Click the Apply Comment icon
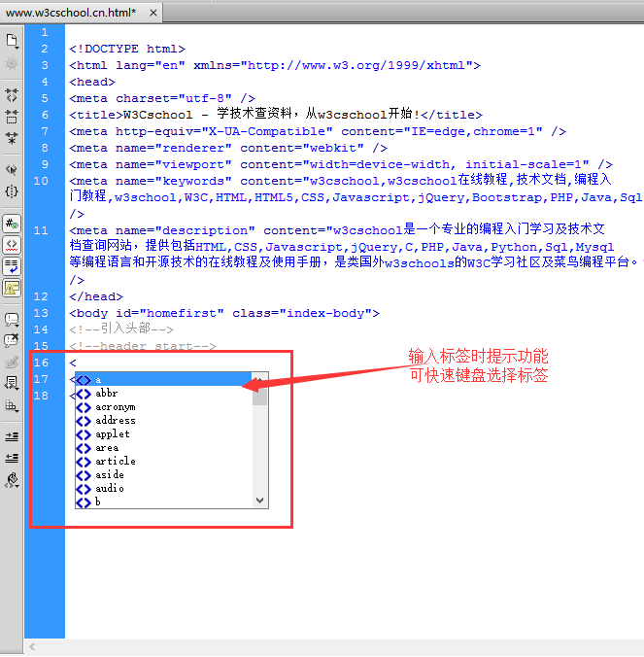 coord(12,320)
